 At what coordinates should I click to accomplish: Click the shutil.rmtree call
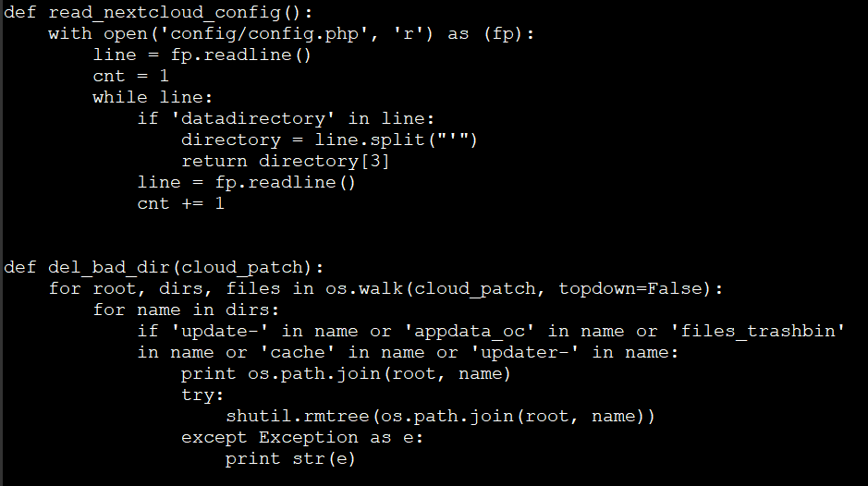[x=440, y=417]
